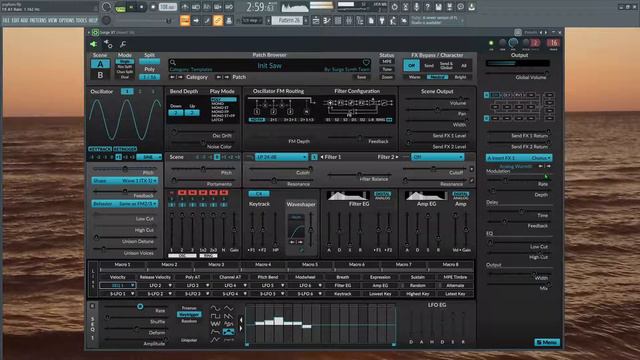Open the Surge XT Menu button
640x360 pixels.
pos(547,342)
